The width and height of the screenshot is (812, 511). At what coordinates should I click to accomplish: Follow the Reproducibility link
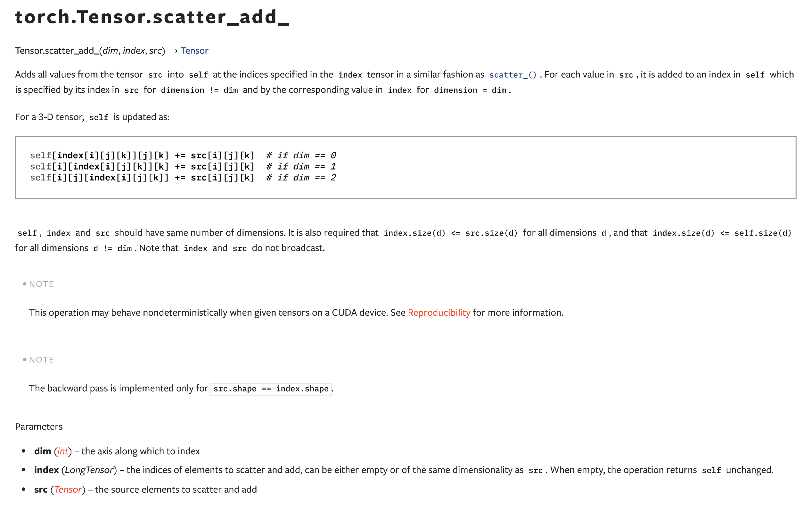pos(439,313)
